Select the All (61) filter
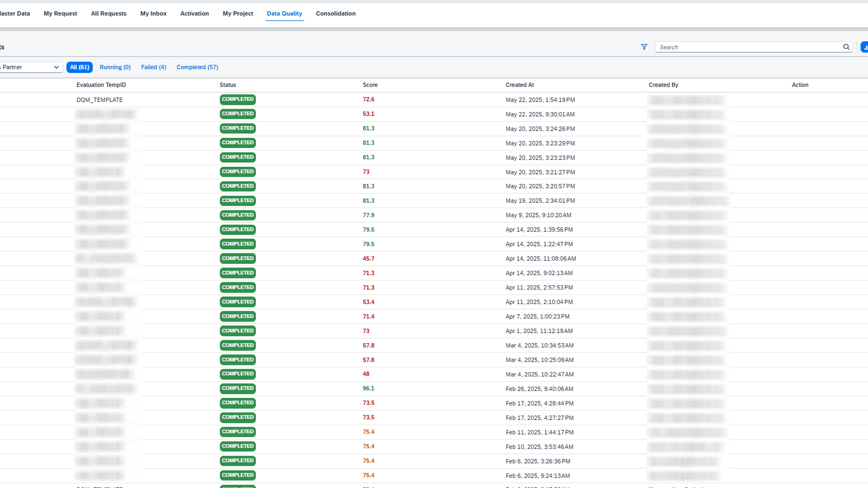The width and height of the screenshot is (868, 488). (80, 67)
